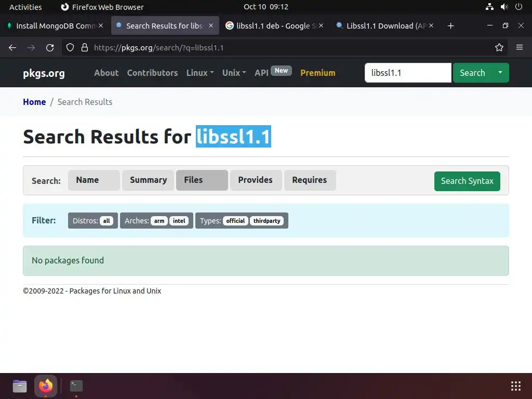The image size is (532, 399).
Task: Open the network status icon
Action: point(489,7)
